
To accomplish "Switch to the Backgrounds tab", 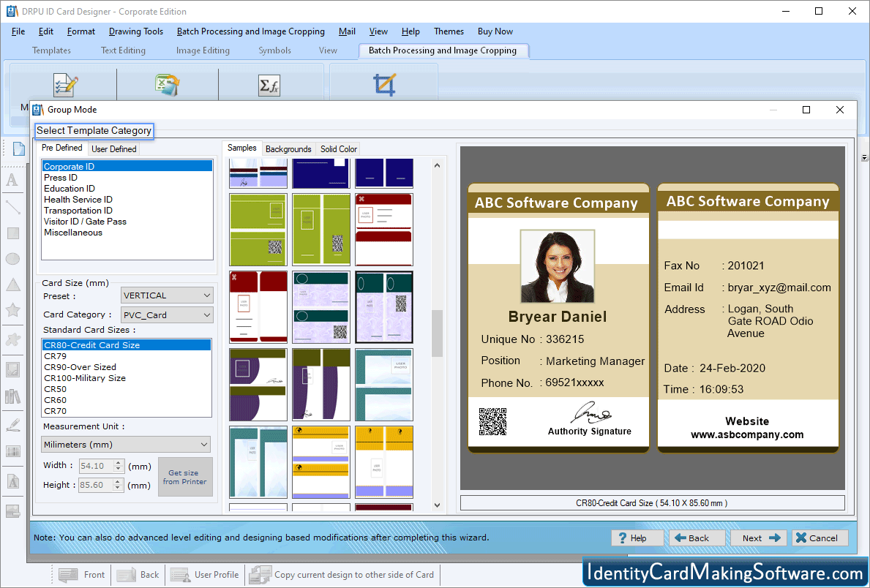I will tap(288, 148).
